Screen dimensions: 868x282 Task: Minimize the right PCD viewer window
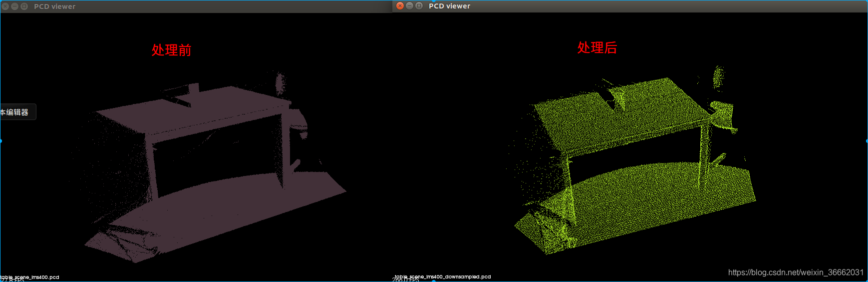[409, 6]
